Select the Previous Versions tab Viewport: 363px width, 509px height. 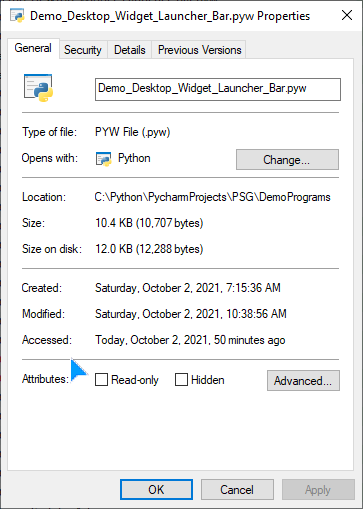199,50
